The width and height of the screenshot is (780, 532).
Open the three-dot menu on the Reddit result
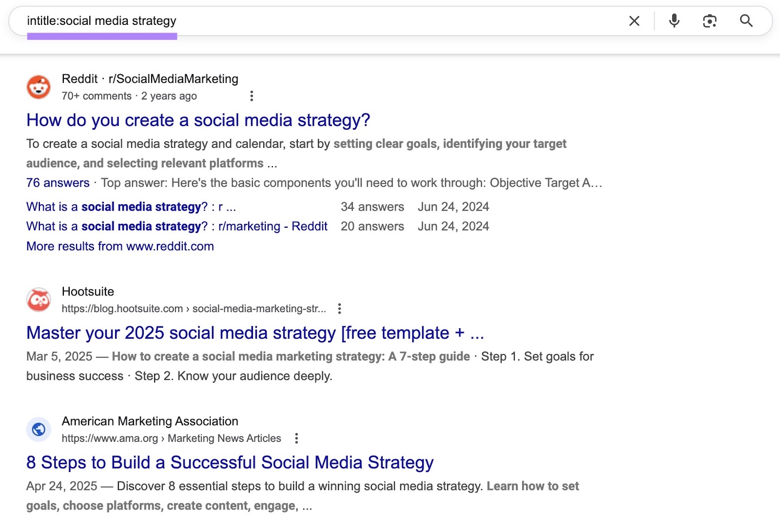pyautogui.click(x=252, y=96)
